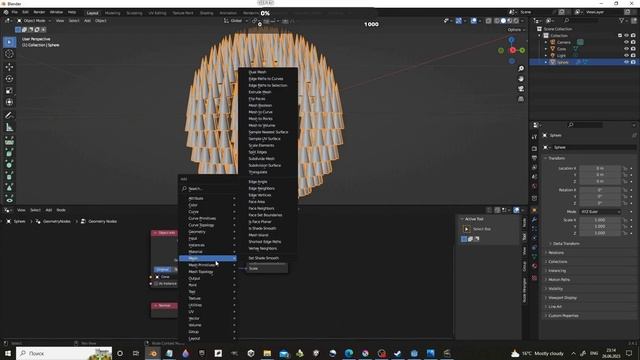Expand the Viewport Display panel

pyautogui.click(x=562, y=298)
